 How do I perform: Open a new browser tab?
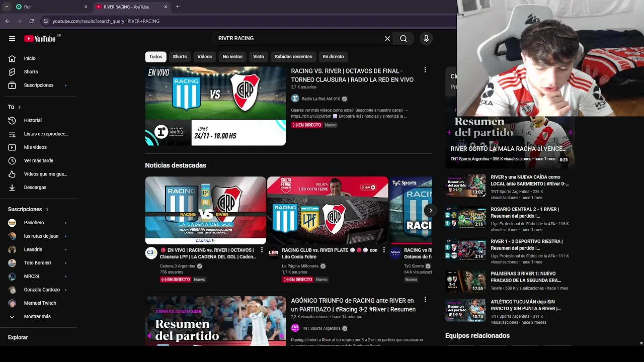point(178,7)
